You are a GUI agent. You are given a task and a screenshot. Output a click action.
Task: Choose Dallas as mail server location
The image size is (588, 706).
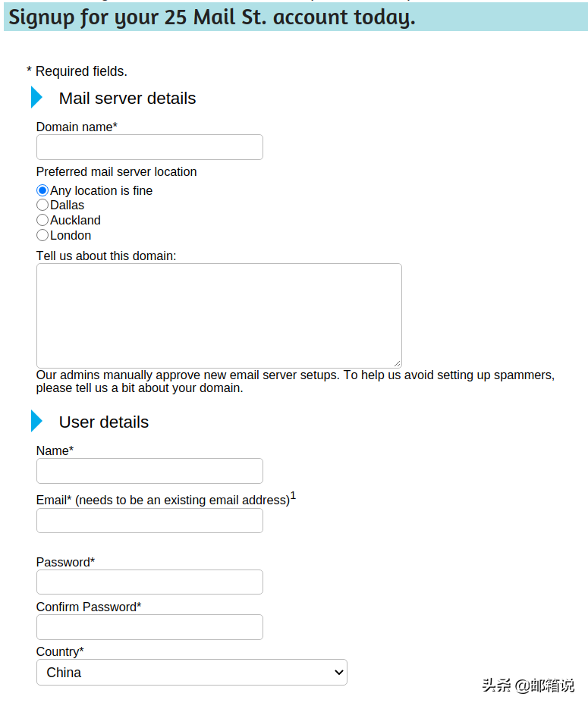pyautogui.click(x=42, y=205)
